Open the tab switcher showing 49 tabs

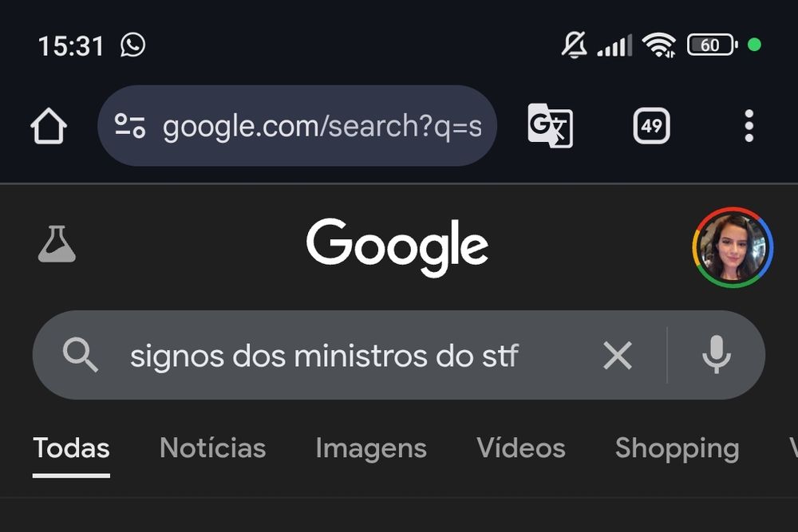pos(650,125)
